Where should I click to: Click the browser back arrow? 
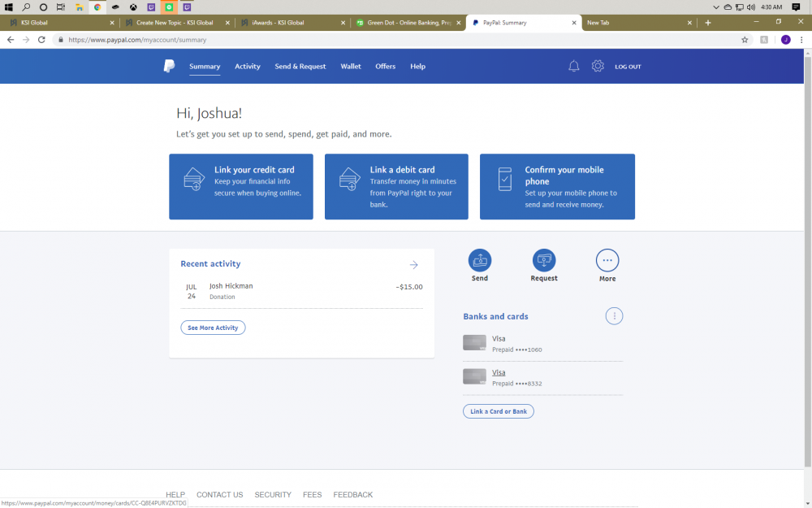point(11,39)
